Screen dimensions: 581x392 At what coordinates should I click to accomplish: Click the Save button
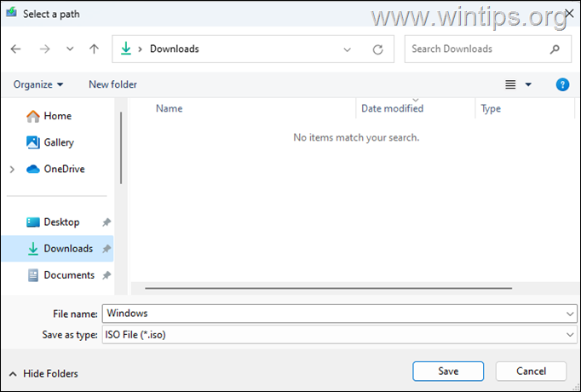click(x=448, y=372)
